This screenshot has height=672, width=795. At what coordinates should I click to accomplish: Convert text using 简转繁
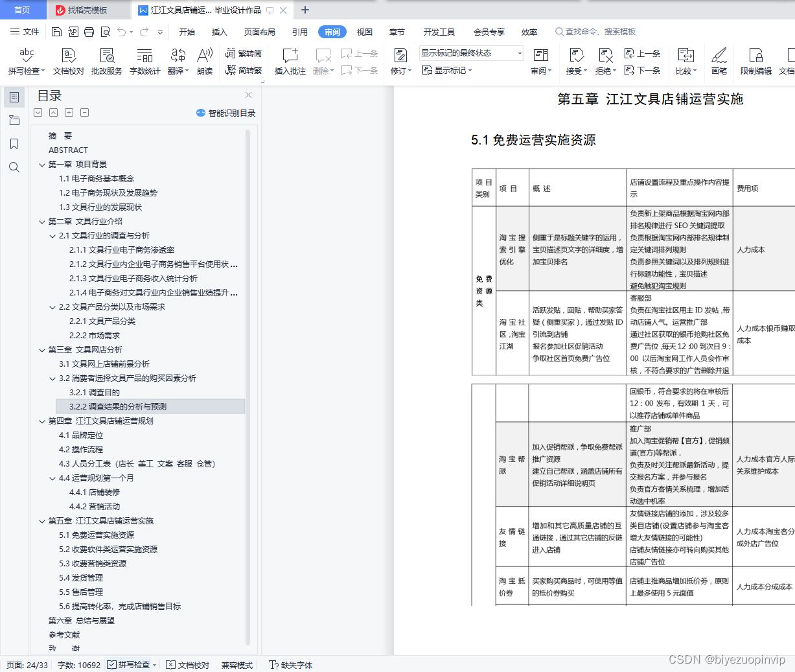coord(244,70)
